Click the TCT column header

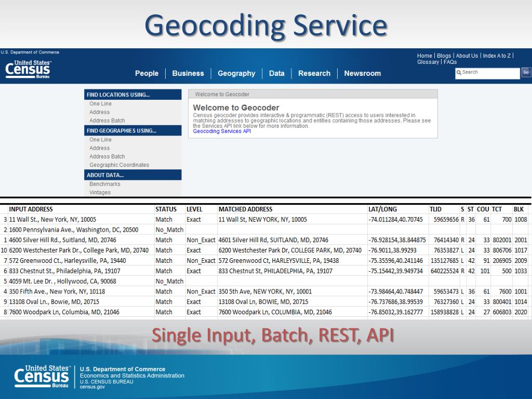497,209
